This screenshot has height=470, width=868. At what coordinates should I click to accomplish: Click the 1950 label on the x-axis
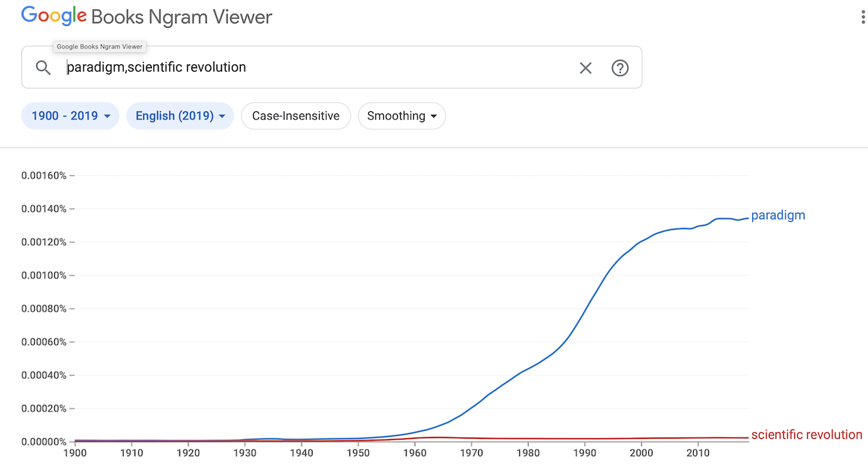coord(357,453)
